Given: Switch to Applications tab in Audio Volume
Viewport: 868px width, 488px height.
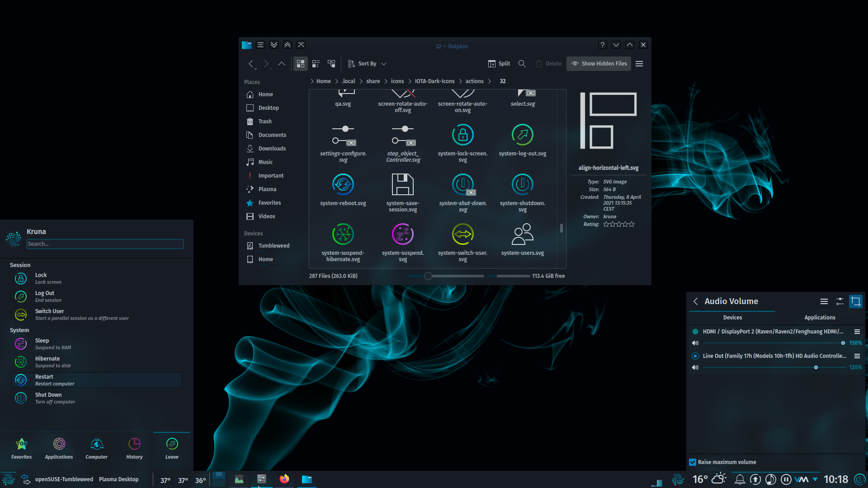Looking at the screenshot, I should tap(820, 318).
